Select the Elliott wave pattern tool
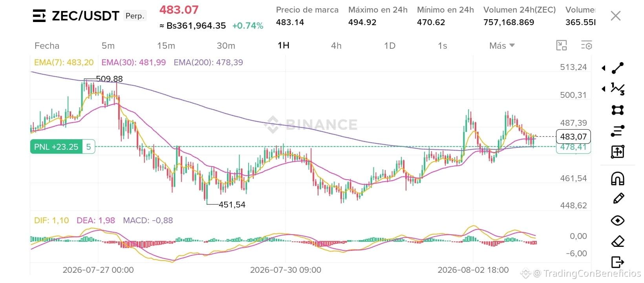 [618, 89]
